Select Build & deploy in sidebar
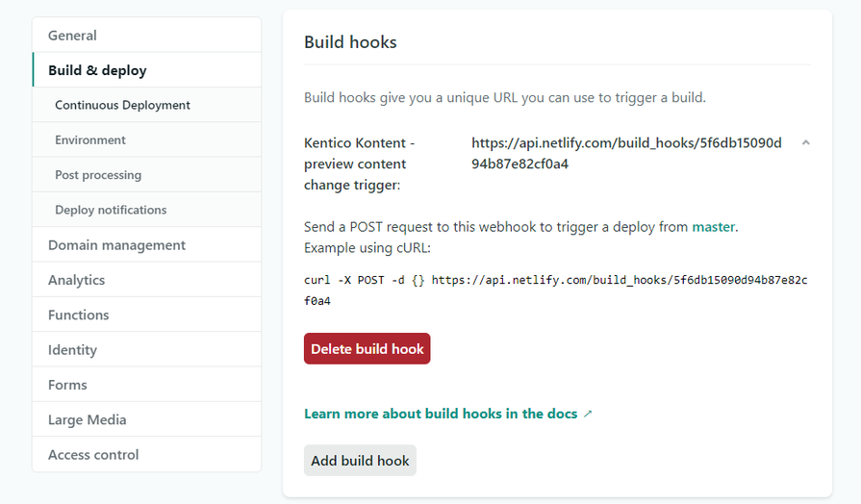 tap(97, 70)
